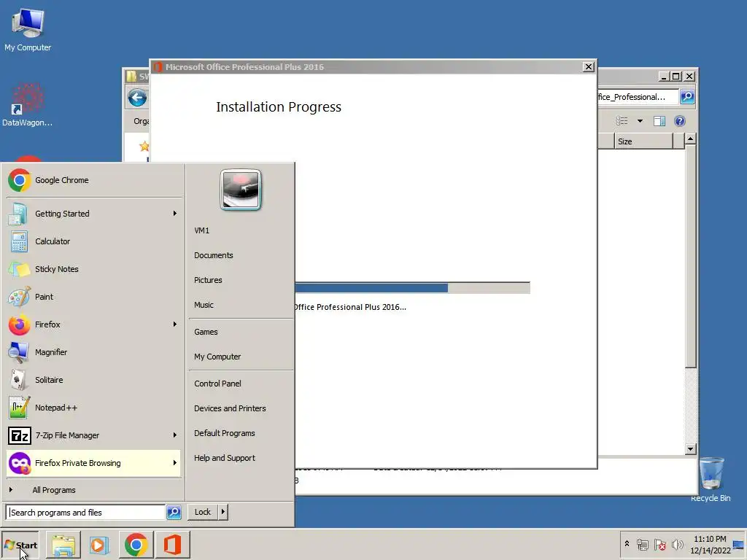Start the Solitaire game
747x560 pixels.
[x=93, y=380]
